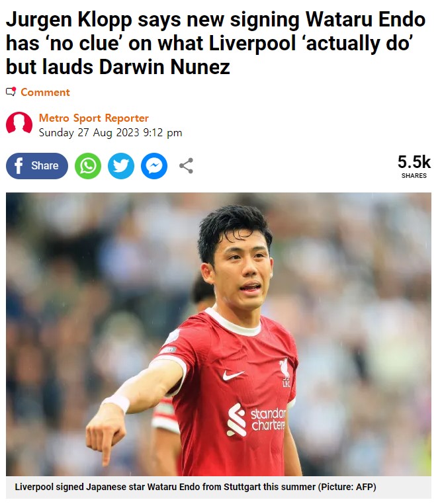440x504 pixels.
Task: Open the Wataru Endo article photo
Action: click(218, 334)
